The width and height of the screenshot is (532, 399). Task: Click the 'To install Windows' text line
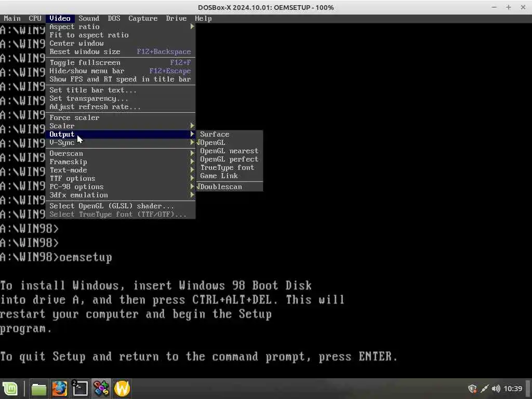click(156, 285)
